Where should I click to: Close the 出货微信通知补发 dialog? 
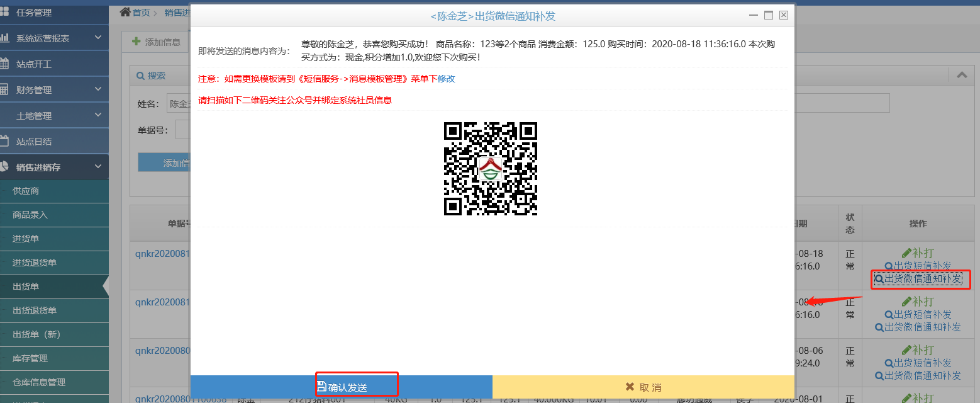click(783, 15)
